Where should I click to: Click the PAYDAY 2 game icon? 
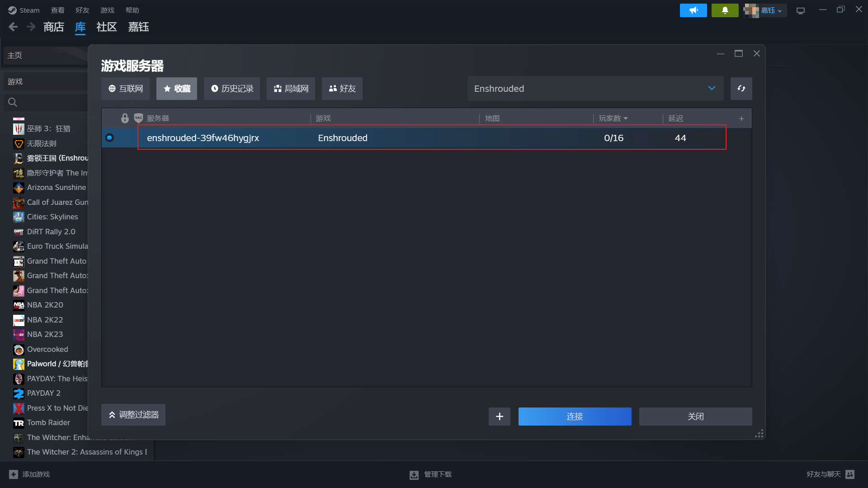click(19, 393)
